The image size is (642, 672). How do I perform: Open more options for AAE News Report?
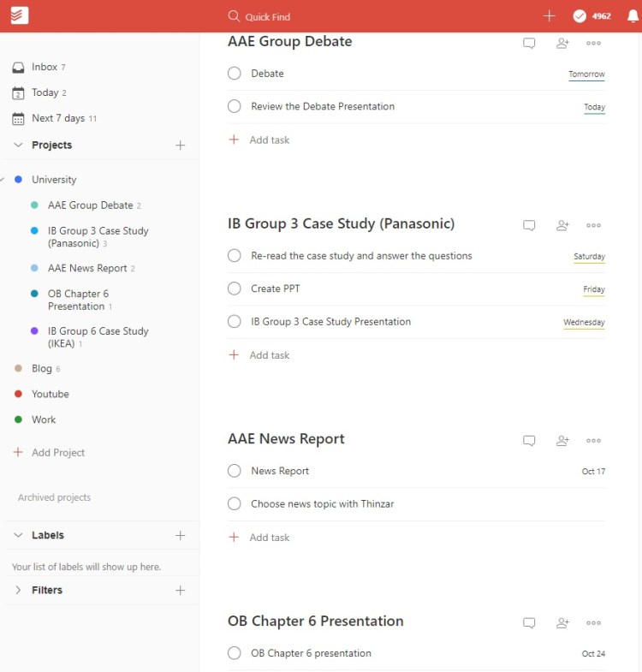[x=593, y=441]
